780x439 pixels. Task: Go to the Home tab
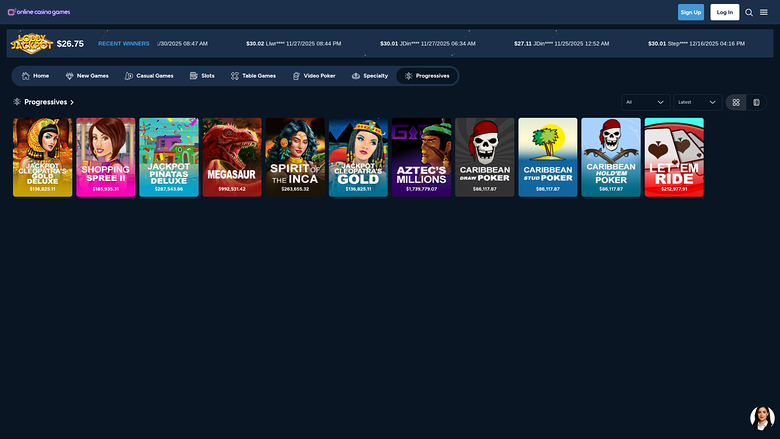pyautogui.click(x=35, y=76)
